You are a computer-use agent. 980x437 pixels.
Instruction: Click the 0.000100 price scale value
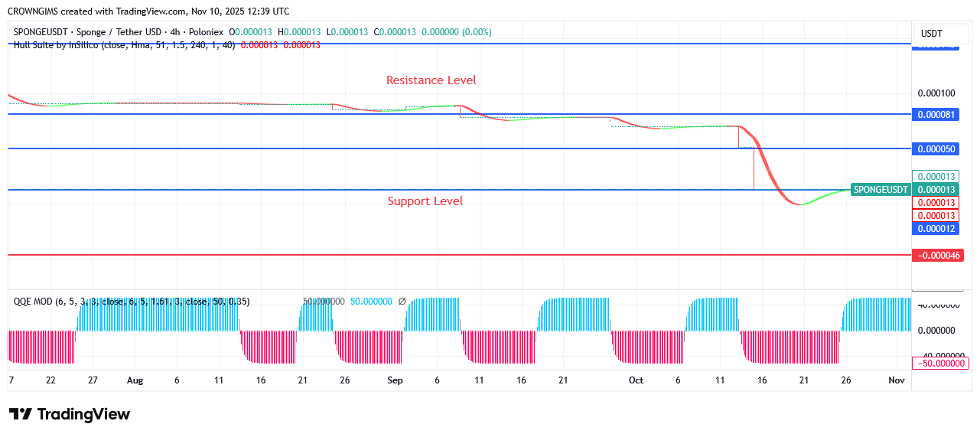click(936, 93)
